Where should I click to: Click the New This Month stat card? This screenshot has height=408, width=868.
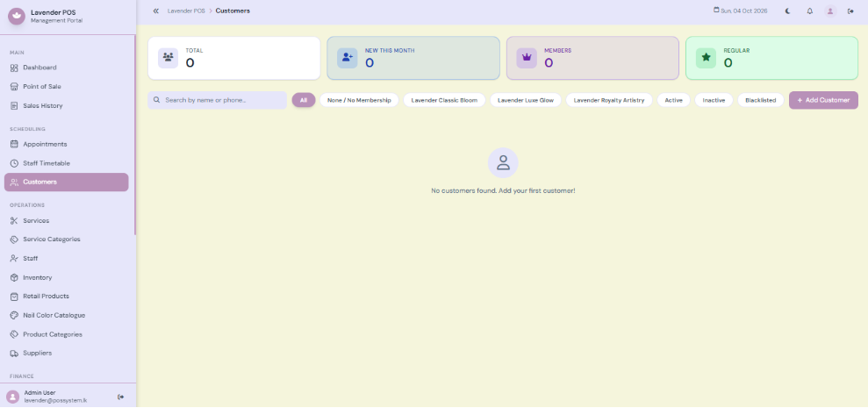point(413,58)
